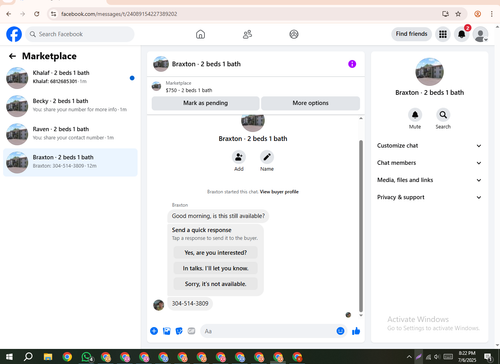Open Facebook logo home link

(14, 34)
